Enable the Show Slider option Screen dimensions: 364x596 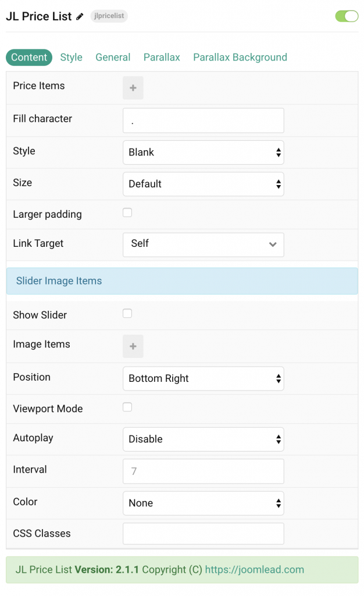[127, 313]
